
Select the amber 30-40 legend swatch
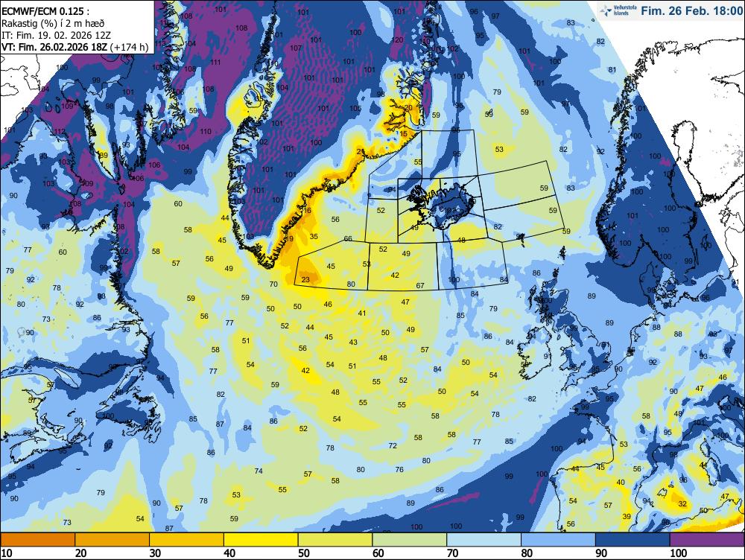(x=187, y=540)
